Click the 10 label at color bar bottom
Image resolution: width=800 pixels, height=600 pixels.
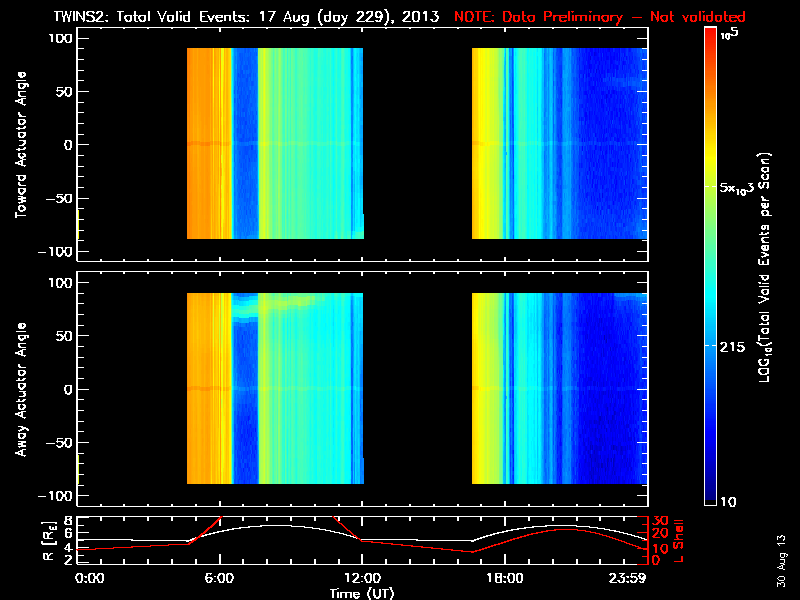tap(728, 502)
